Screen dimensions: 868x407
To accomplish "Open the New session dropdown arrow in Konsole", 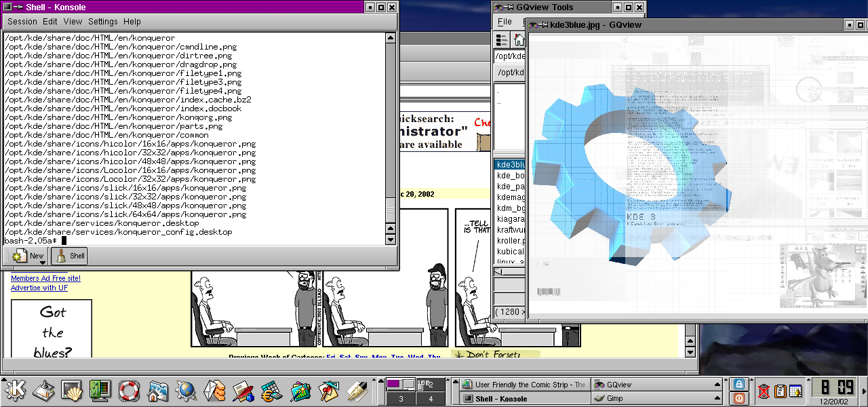I will pyautogui.click(x=42, y=262).
